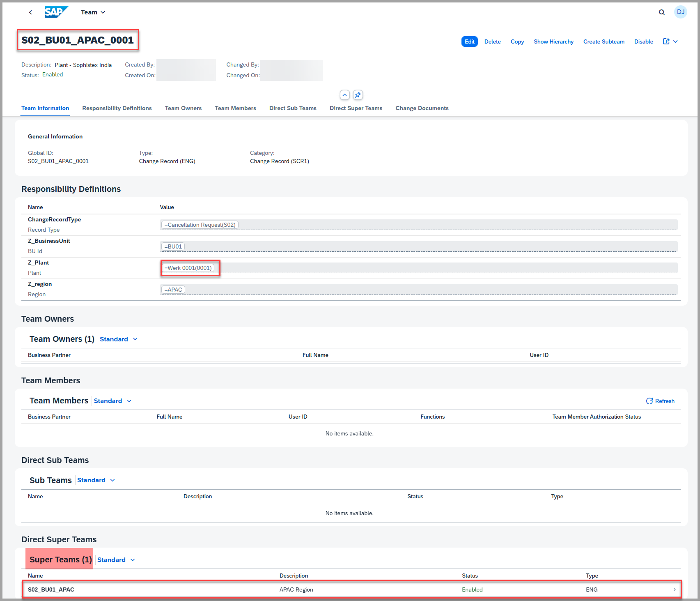This screenshot has height=601, width=700.
Task: Switch to the Change Documents tab
Action: (422, 108)
